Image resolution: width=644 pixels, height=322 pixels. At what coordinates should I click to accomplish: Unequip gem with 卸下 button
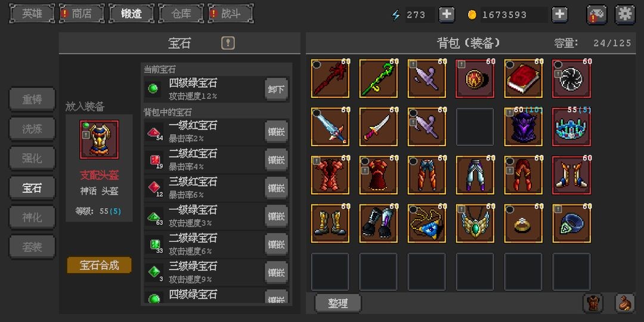pos(277,89)
